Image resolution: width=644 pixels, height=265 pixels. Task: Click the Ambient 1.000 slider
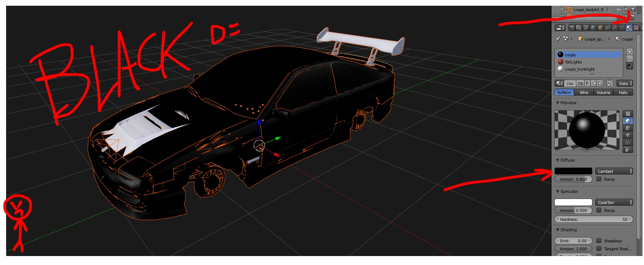pyautogui.click(x=573, y=249)
